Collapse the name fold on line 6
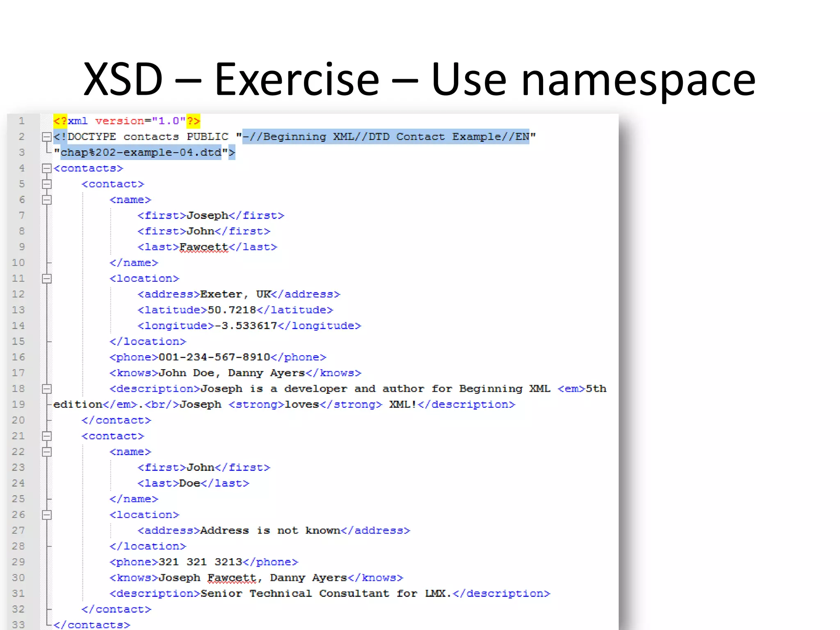Viewport: 840px width, 630px height. click(x=47, y=200)
